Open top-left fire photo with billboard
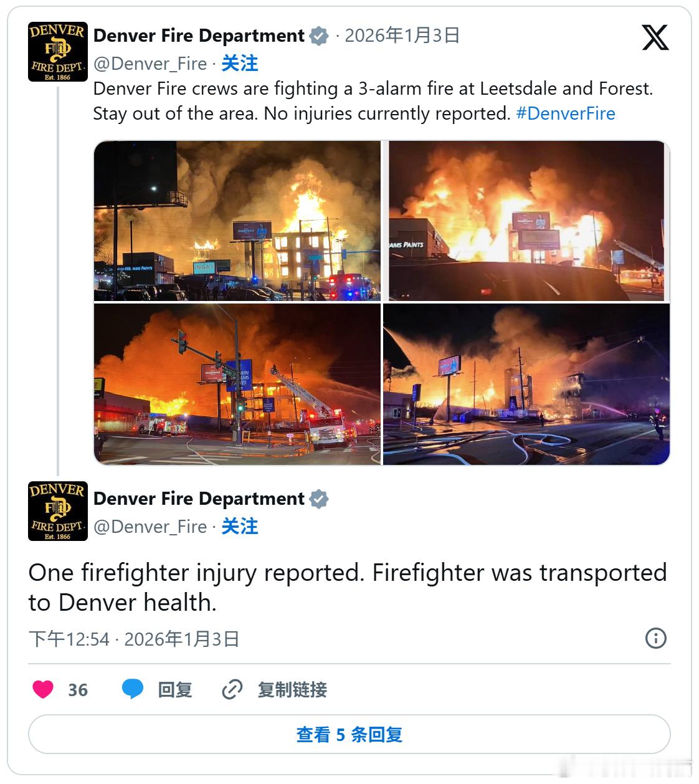 coord(237,221)
